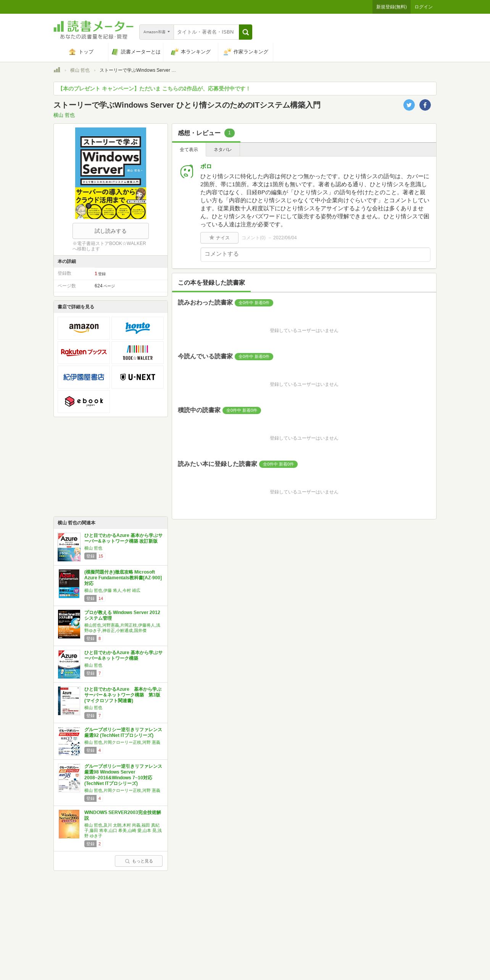Click the 1 登録 count in 本の詳細
Screen dimensions: 490x980
100,274
